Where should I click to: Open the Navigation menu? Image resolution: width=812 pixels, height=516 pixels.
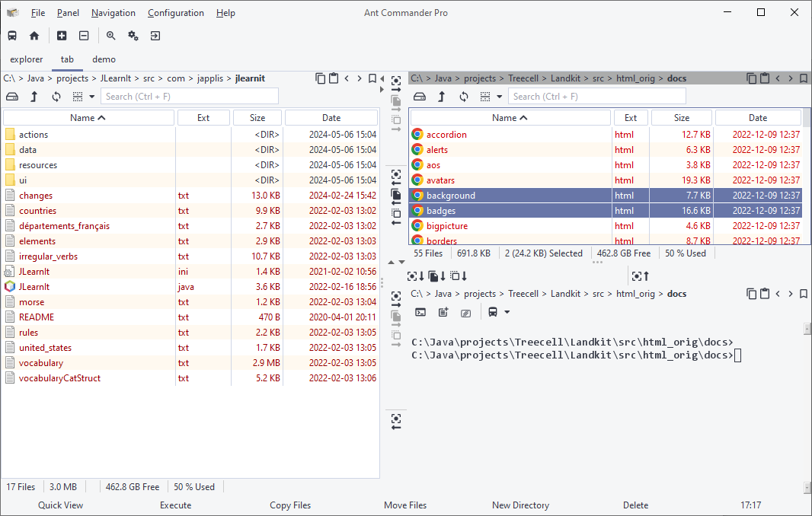(x=113, y=13)
